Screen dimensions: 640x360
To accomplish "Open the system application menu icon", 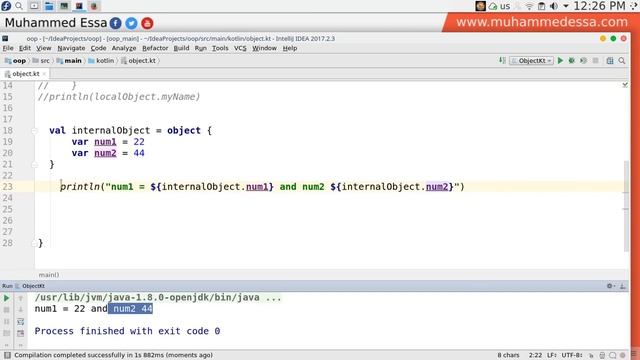I will point(6,6).
